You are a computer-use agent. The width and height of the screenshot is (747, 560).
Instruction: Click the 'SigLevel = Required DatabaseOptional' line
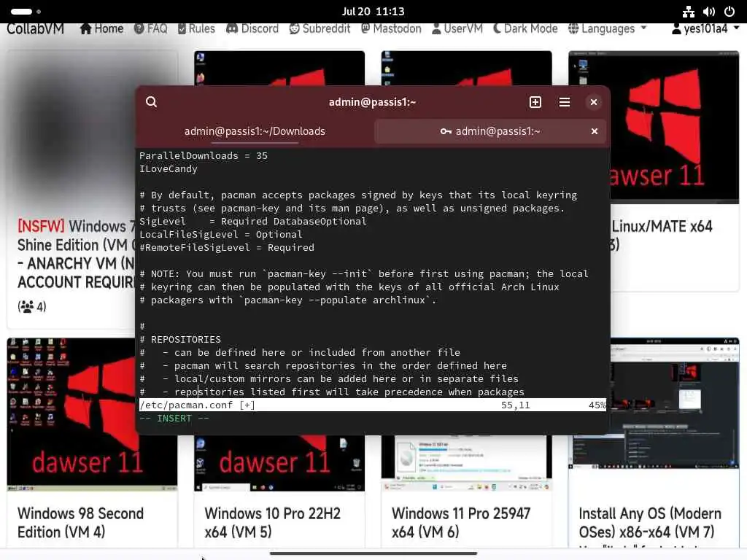pyautogui.click(x=253, y=221)
